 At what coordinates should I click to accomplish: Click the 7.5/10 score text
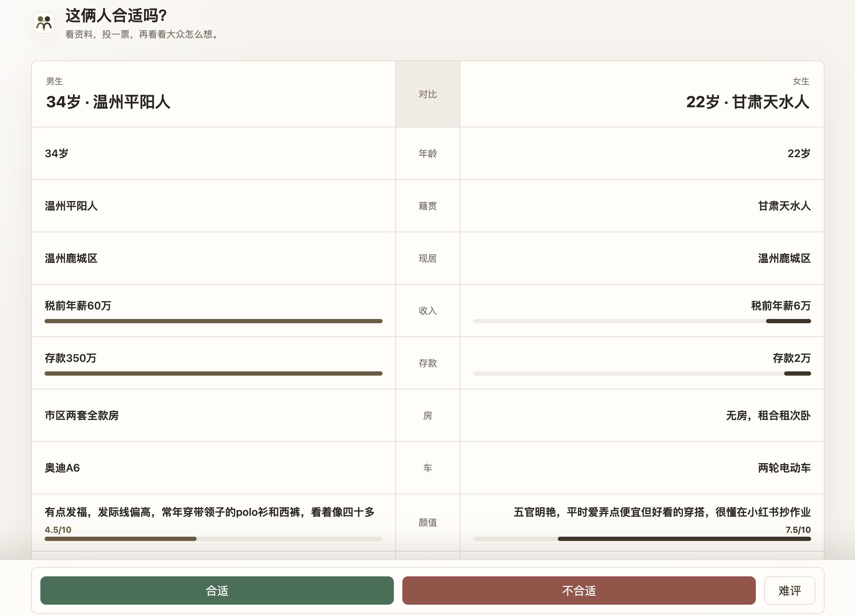coord(798,530)
